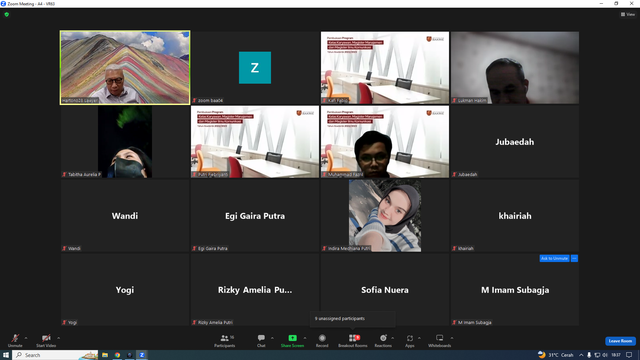
Task: Open the notification center icon
Action: click(629, 355)
